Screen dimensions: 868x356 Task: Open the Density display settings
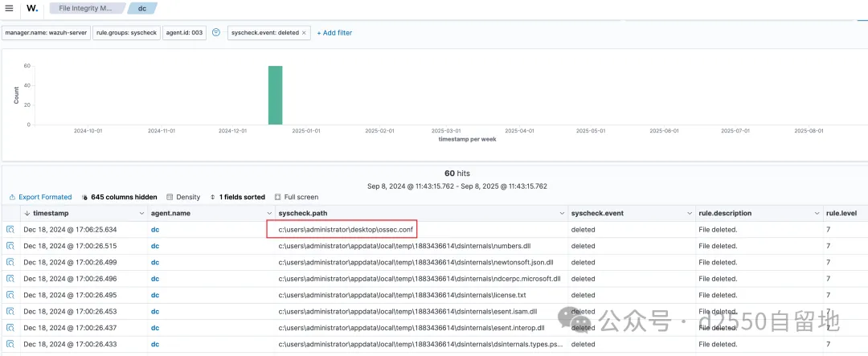tap(183, 197)
